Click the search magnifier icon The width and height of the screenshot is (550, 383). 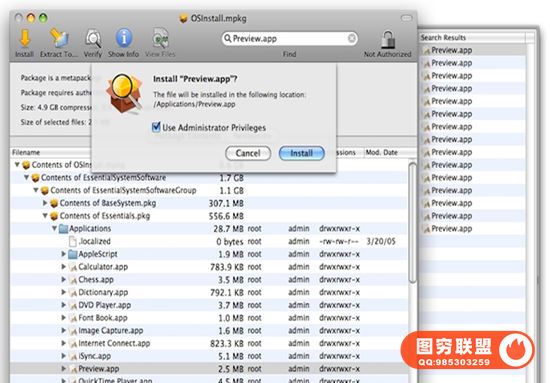(x=228, y=38)
